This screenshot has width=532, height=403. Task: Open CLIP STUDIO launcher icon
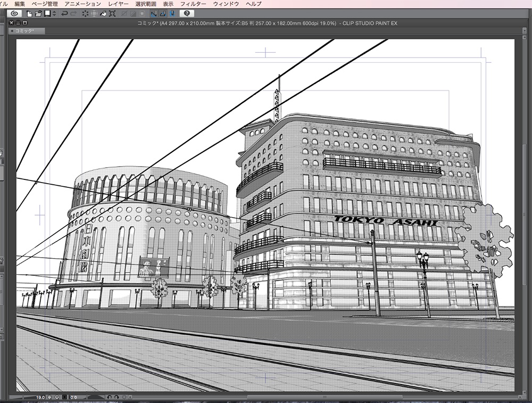[14, 14]
